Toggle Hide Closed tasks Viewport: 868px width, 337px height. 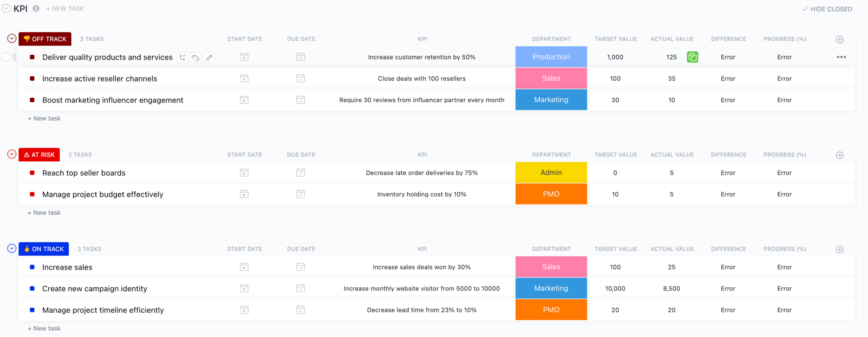click(827, 9)
